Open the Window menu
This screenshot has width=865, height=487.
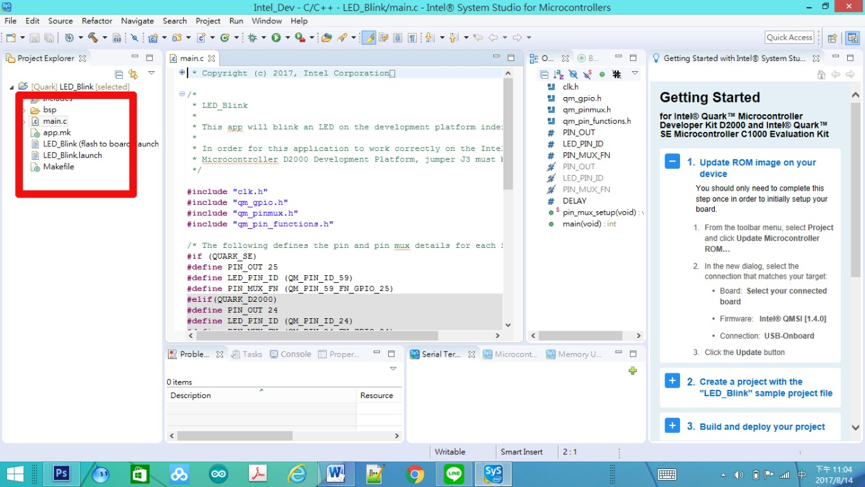click(266, 21)
